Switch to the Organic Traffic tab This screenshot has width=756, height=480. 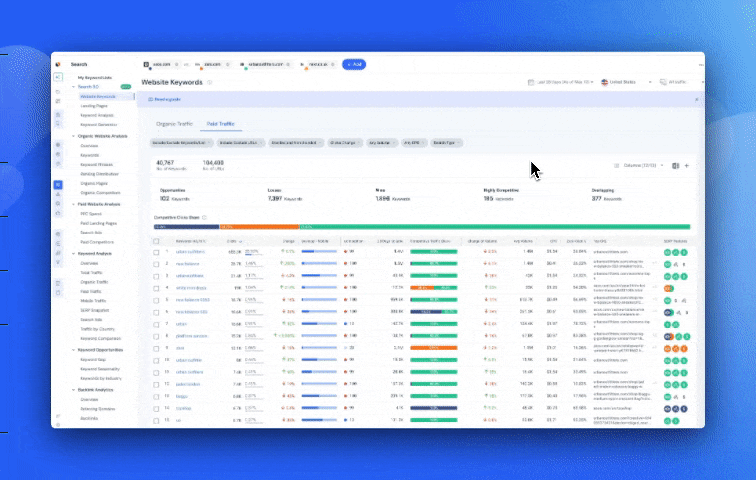coord(173,124)
